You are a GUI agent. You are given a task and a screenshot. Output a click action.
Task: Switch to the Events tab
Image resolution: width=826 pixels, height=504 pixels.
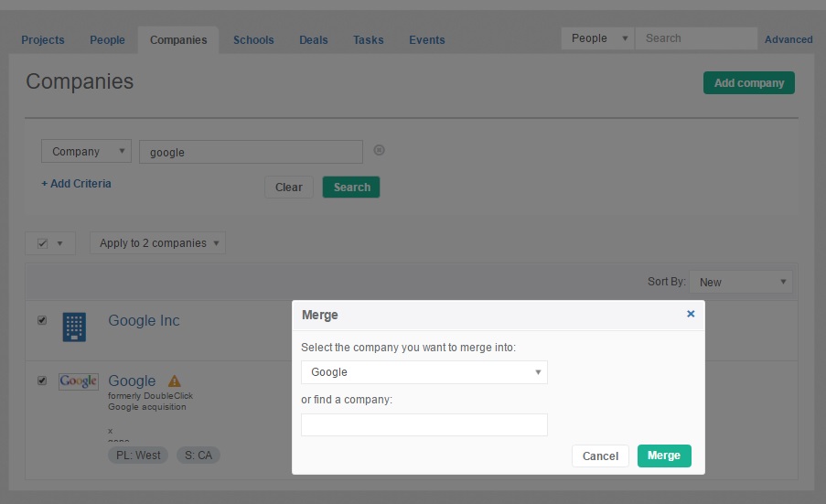point(426,40)
